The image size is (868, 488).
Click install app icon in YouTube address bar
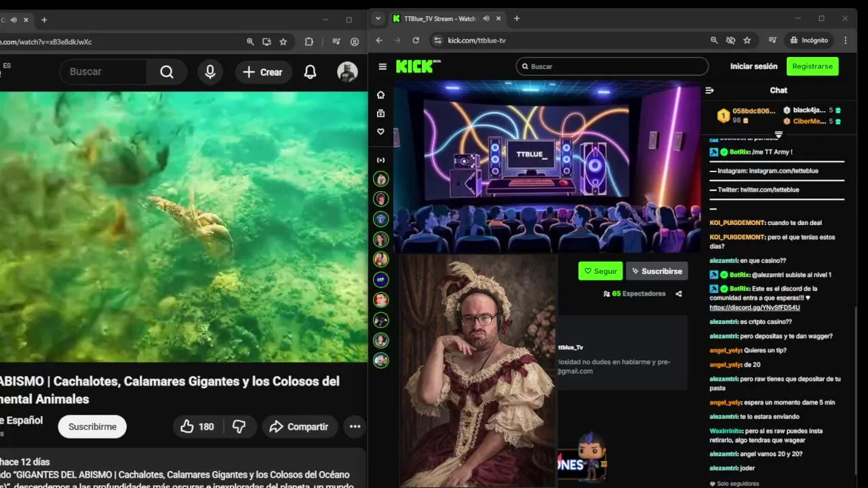click(x=267, y=42)
